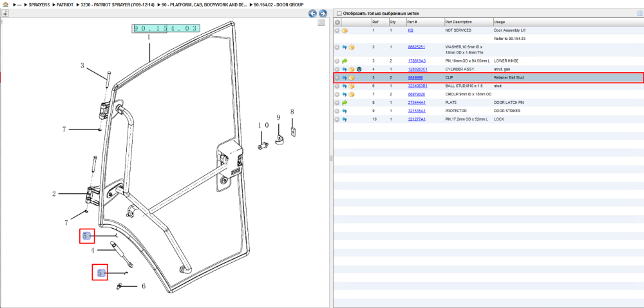Go to previous diagram with left arrow
The image size is (644, 308).
point(312,14)
